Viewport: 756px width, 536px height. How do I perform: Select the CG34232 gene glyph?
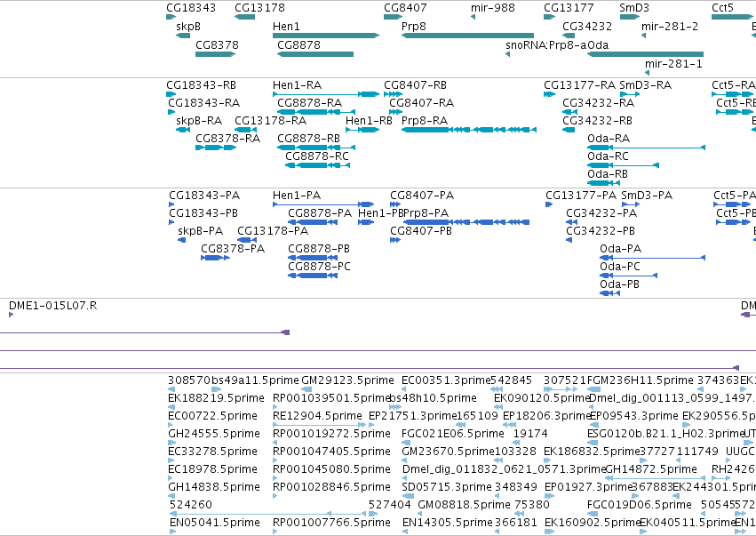(x=569, y=36)
